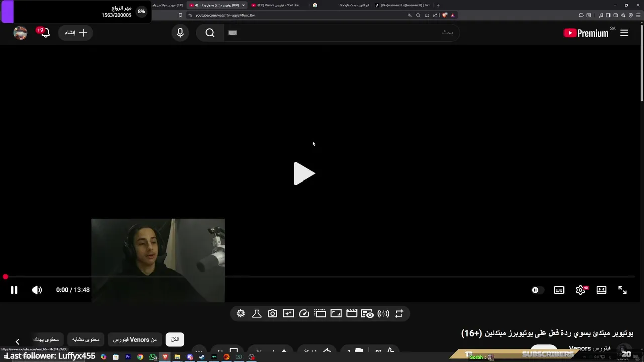The width and height of the screenshot is (644, 362).
Task: Click the chips row previous arrow chevron
Action: tap(17, 341)
